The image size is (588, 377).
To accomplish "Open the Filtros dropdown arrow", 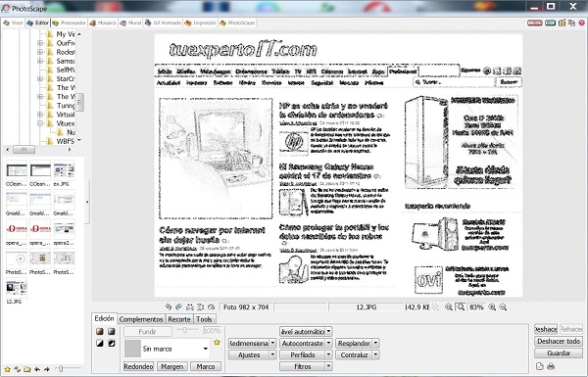I will [328, 366].
